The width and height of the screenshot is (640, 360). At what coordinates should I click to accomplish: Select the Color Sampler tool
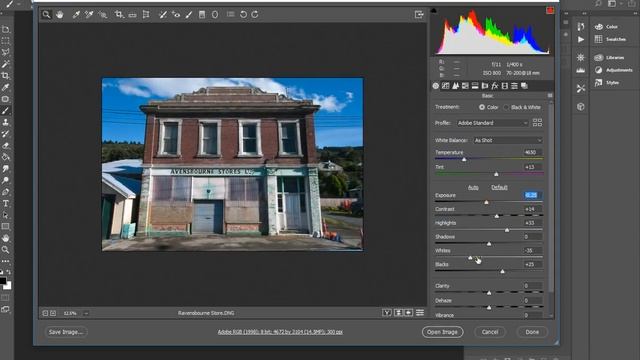click(89, 15)
